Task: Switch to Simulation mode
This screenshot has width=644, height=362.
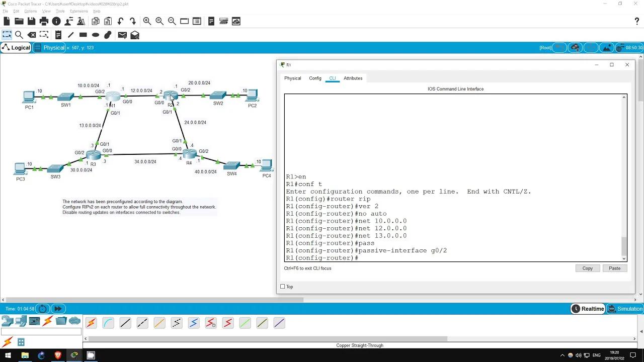Action: click(625, 308)
